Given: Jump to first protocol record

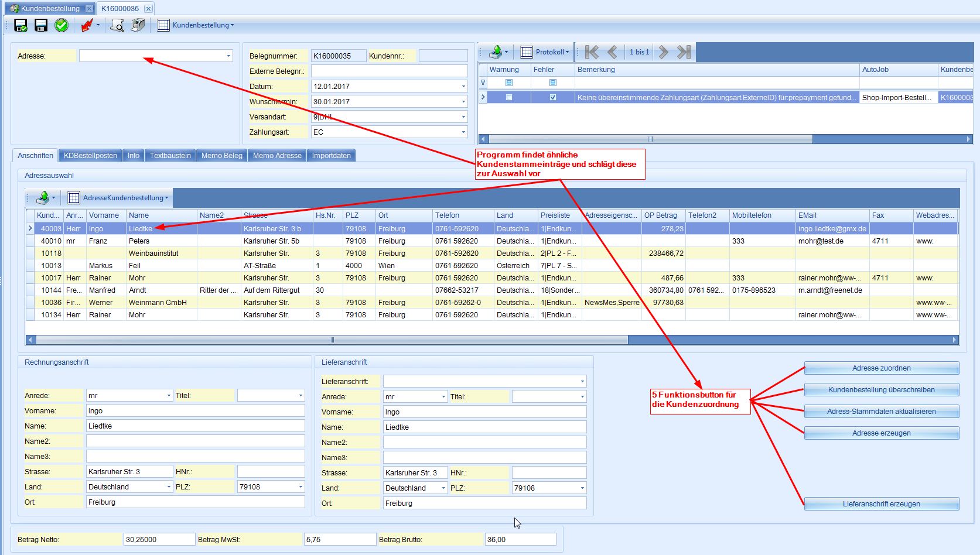Looking at the screenshot, I should click(592, 52).
